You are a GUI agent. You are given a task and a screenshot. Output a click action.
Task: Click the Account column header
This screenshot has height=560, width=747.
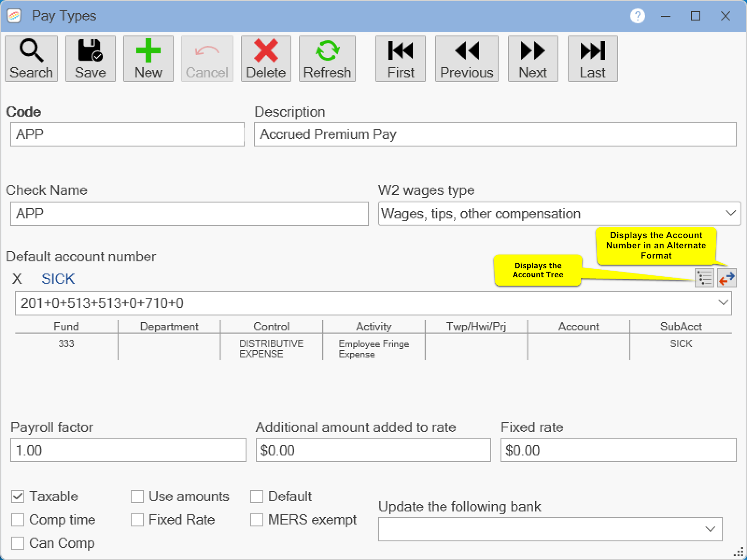click(578, 327)
